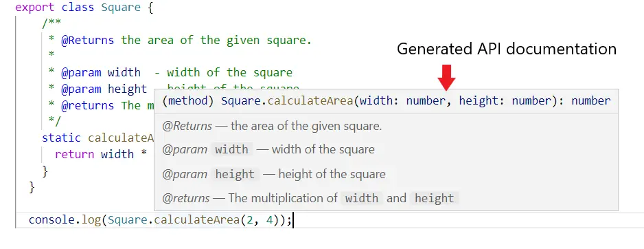This screenshot has width=644, height=249.
Task: Click the return keyword in the method body
Action: coord(75,154)
